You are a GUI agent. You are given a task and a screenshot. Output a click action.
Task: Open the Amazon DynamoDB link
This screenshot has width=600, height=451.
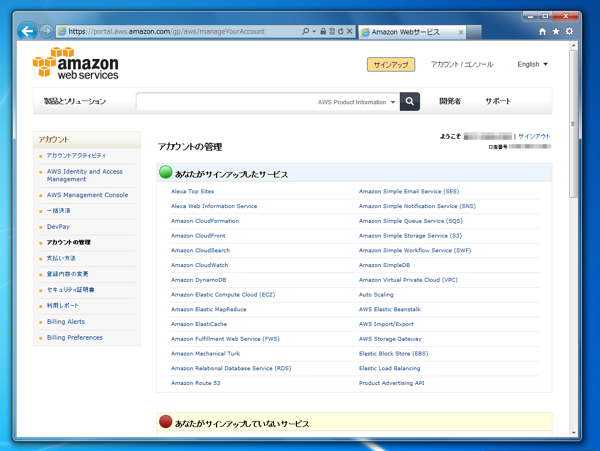coord(199,280)
